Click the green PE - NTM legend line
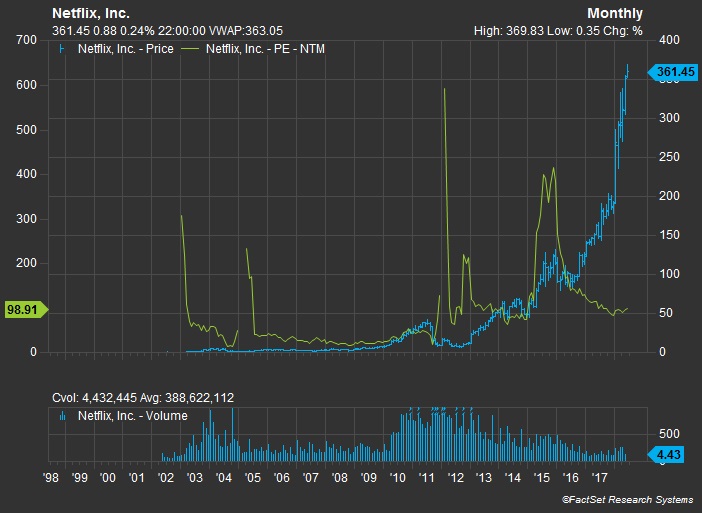The image size is (702, 513). 190,49
